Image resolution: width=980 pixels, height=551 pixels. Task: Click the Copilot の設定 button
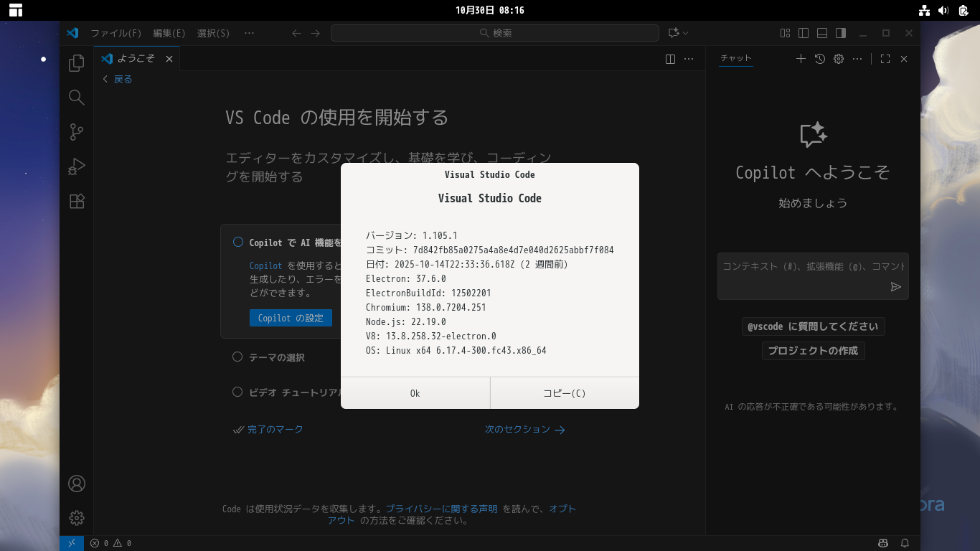tap(291, 318)
